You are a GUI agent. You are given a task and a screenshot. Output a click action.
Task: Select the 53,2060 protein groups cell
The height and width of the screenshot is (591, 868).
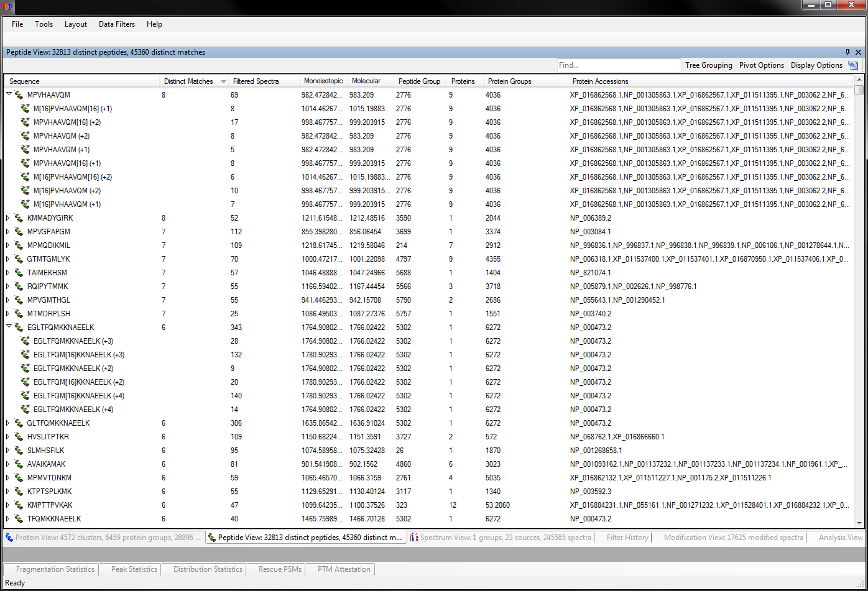point(497,505)
